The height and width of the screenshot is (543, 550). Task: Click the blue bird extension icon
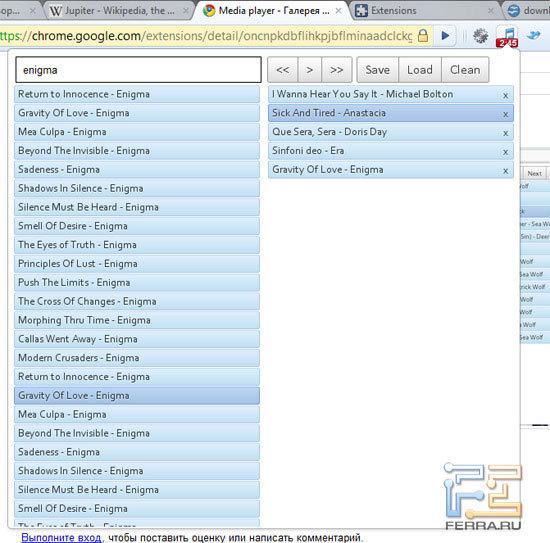tap(534, 35)
